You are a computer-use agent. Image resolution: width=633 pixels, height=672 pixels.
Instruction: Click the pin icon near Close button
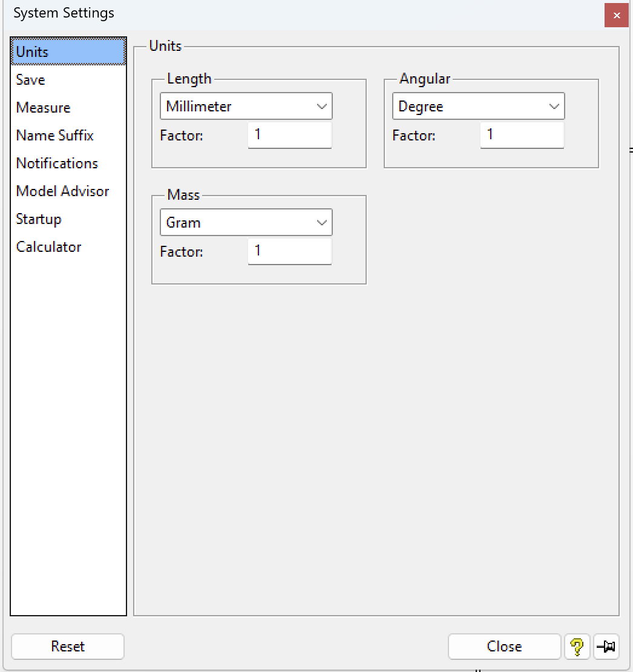605,647
